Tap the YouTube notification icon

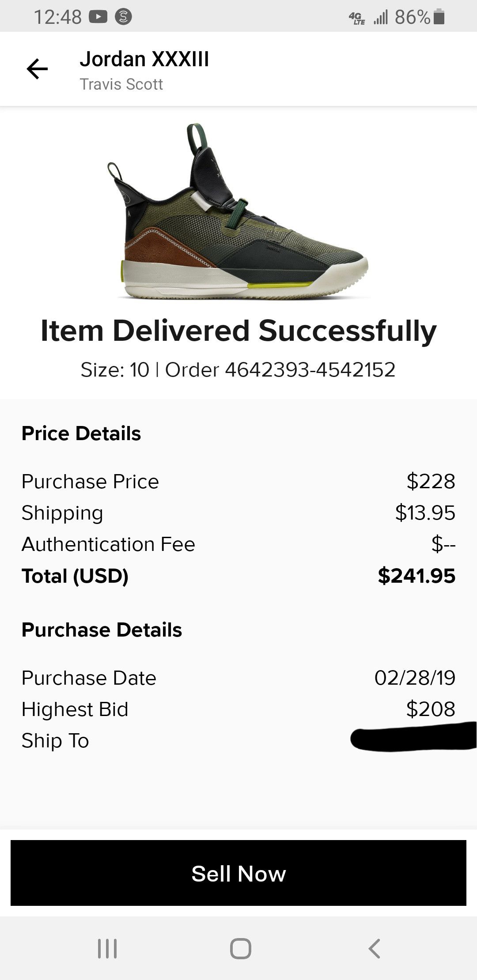pos(98,17)
